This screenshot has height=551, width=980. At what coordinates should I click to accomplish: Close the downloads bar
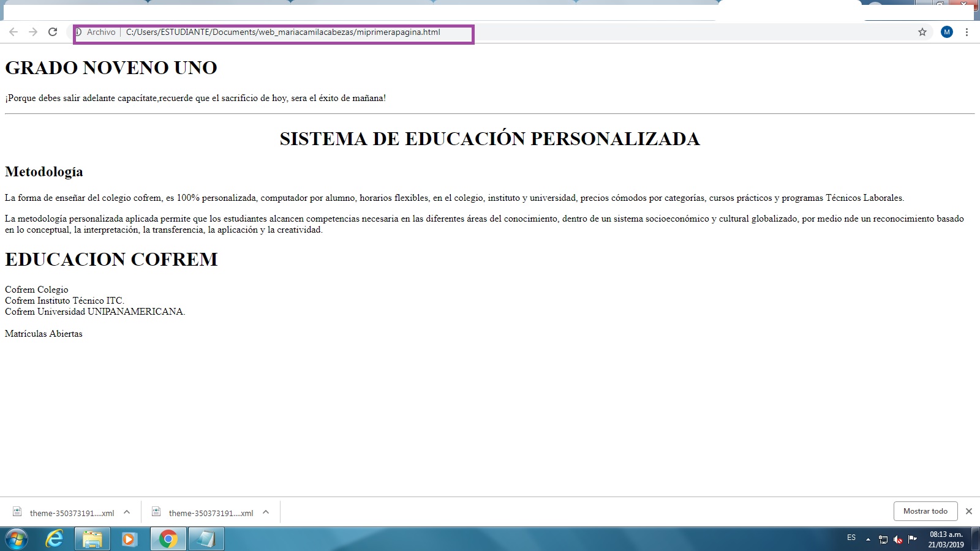pos(969,511)
